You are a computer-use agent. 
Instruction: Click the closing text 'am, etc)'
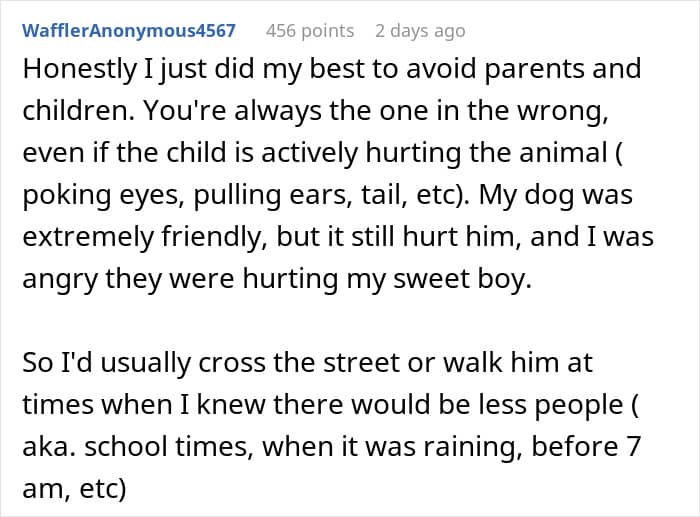[x=74, y=489]
